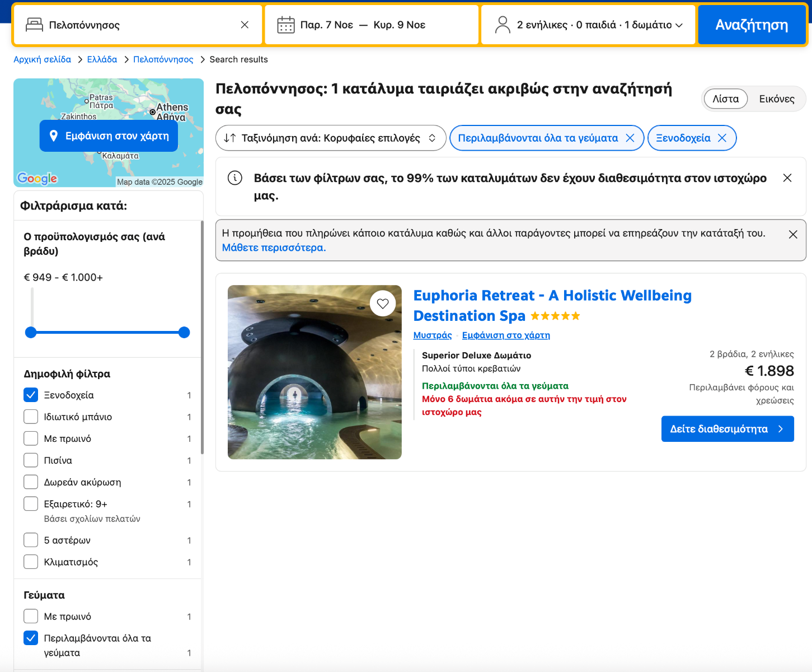Open the calendar date picker icon

click(x=286, y=25)
